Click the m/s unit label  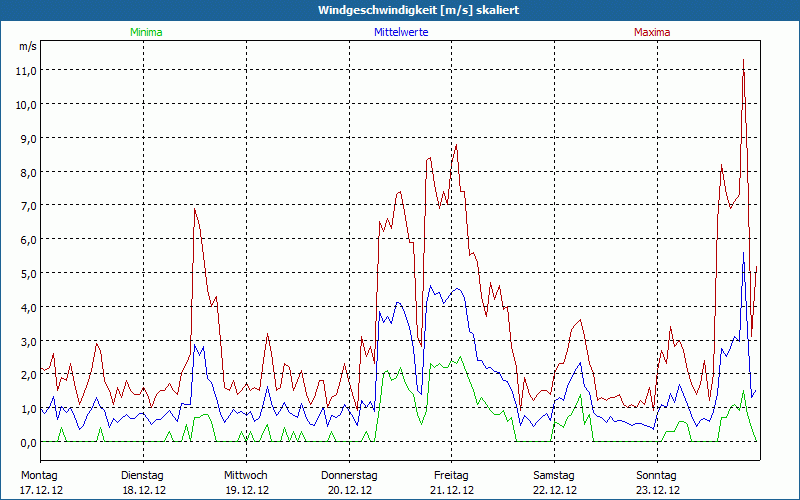(x=27, y=46)
